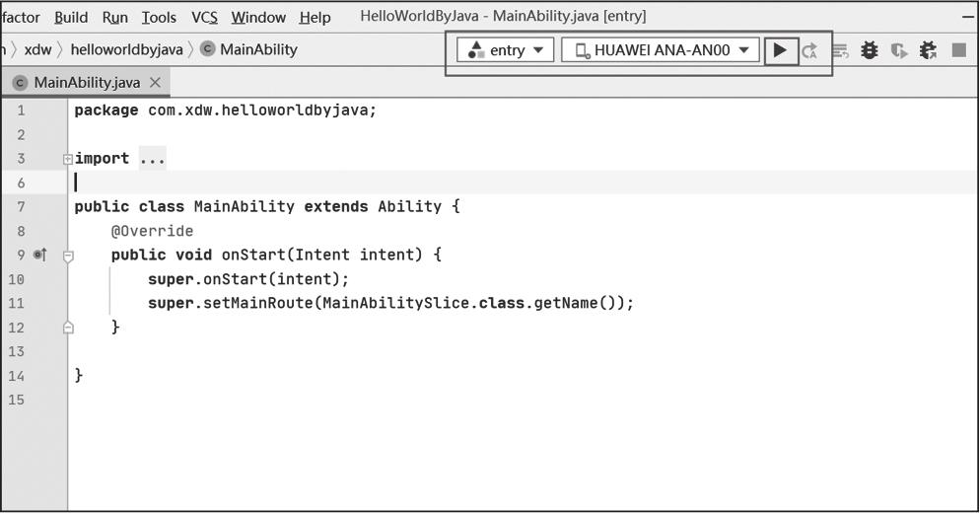This screenshot has width=980, height=514.
Task: Click line number 7 in the gutter
Action: tap(21, 206)
